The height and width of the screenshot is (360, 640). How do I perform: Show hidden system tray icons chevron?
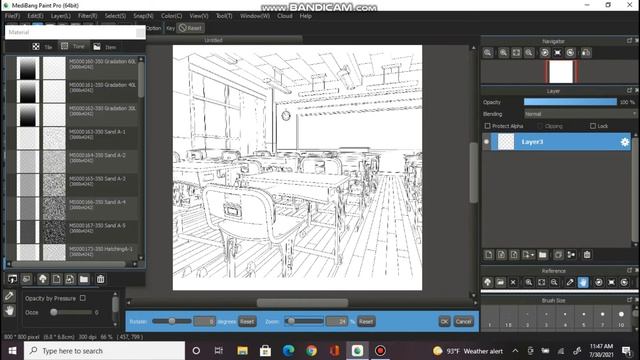coord(515,351)
